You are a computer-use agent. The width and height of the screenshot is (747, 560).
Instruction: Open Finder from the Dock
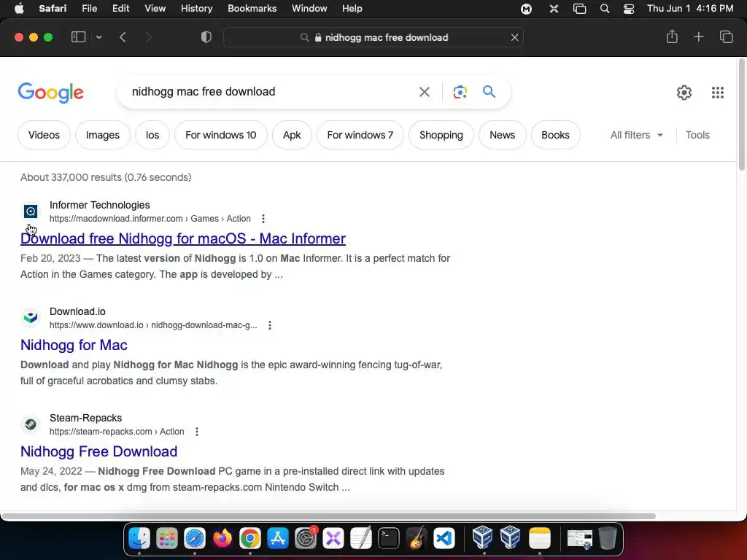139,539
